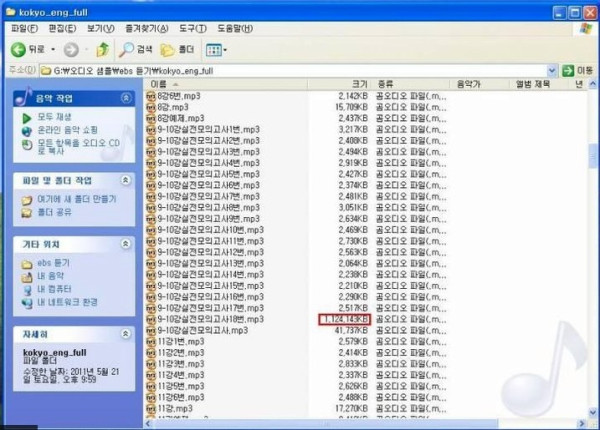
Task: Click the Play all green arrow
Action: pyautogui.click(x=27, y=118)
